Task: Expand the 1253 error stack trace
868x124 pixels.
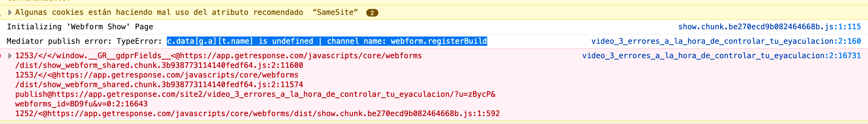Action: tap(10, 56)
